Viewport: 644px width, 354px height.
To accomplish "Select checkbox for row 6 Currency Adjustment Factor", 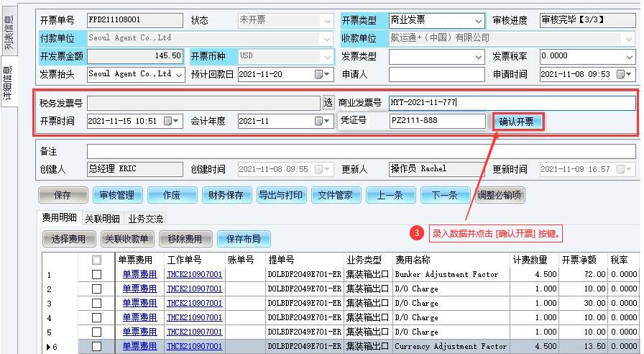I will 96,347.
